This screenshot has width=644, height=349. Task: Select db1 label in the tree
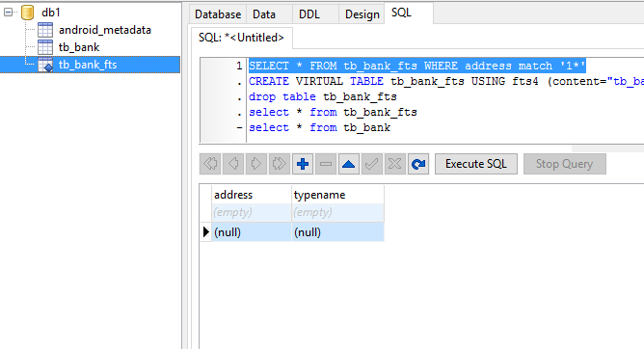pos(51,13)
